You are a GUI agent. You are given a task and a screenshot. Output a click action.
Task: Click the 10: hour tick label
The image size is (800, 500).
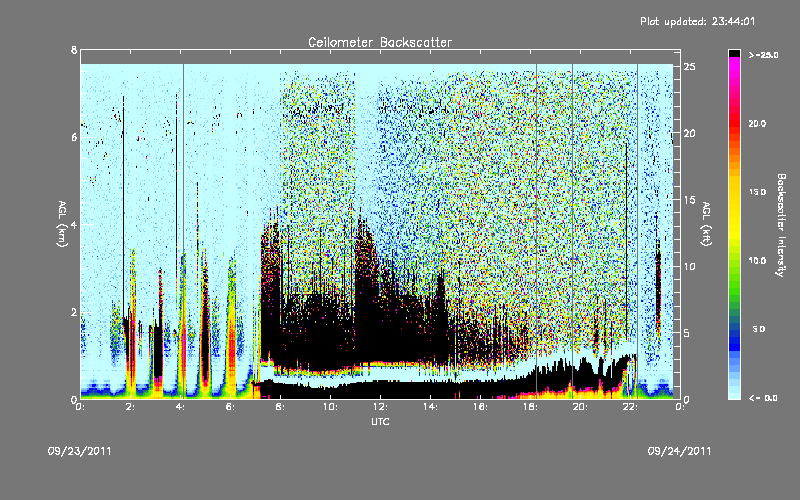(331, 407)
